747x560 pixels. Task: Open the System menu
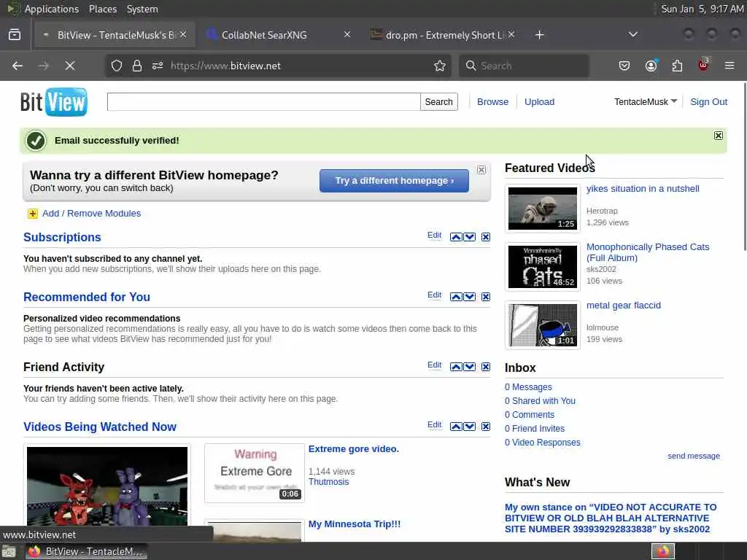[142, 9]
